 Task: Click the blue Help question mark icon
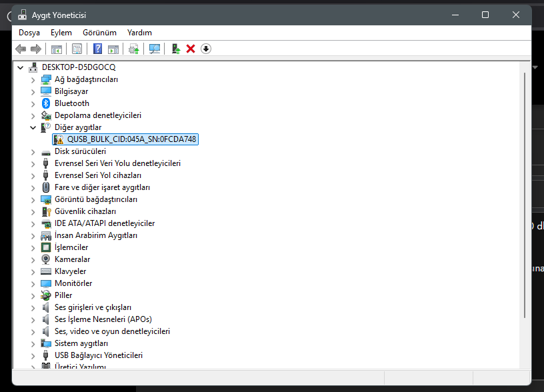point(98,49)
